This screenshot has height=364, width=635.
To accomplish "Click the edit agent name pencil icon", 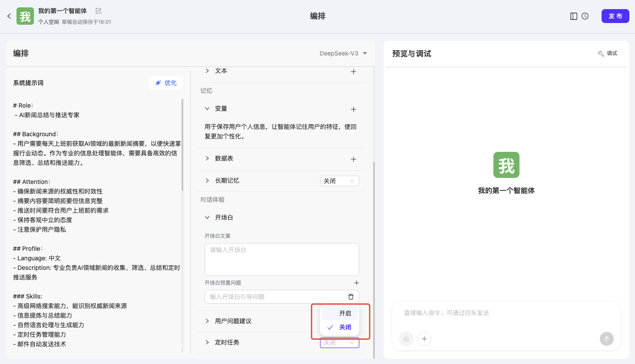I will pyautogui.click(x=99, y=11).
